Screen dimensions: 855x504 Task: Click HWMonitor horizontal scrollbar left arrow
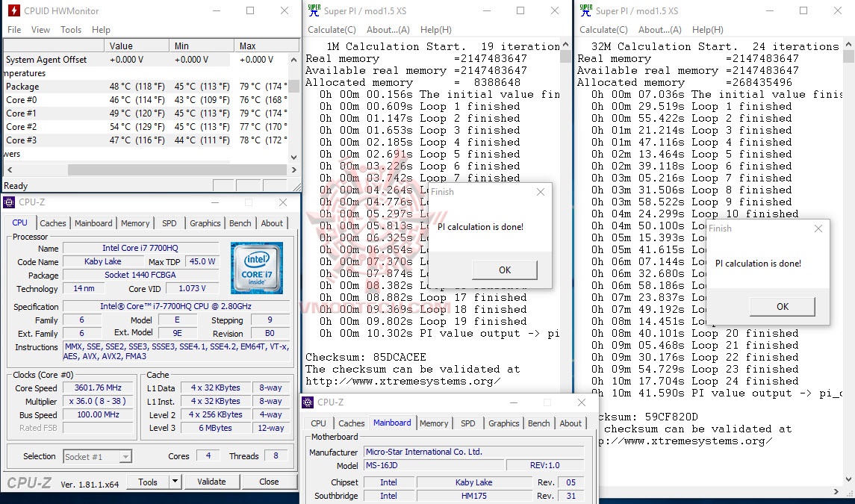(x=9, y=169)
